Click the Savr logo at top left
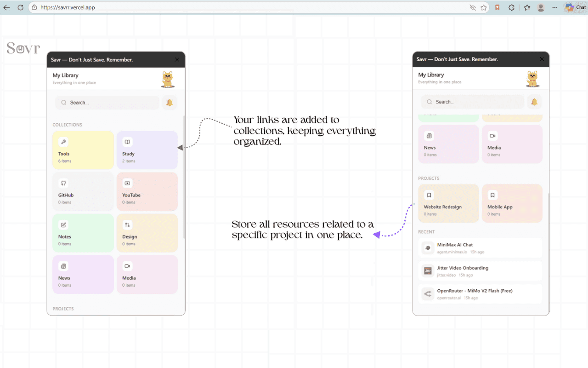The image size is (588, 368). pyautogui.click(x=23, y=48)
